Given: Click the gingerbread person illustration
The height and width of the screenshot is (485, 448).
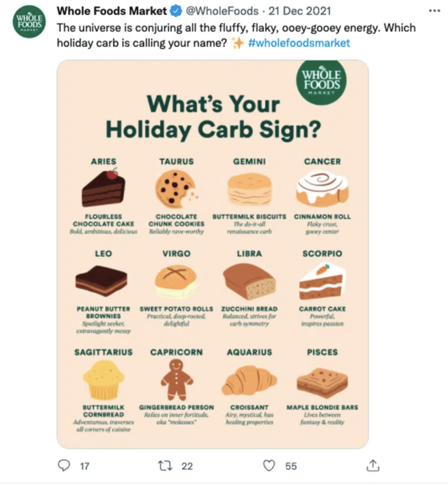Looking at the screenshot, I should 176,379.
